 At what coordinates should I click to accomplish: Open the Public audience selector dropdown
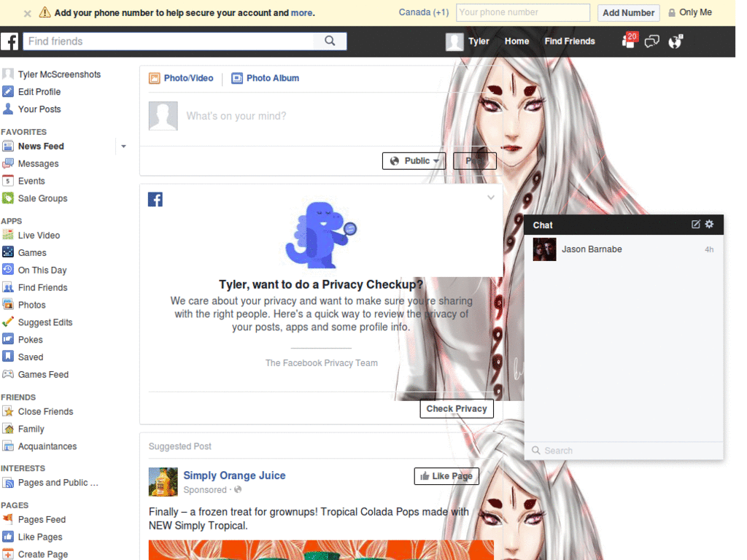[414, 161]
